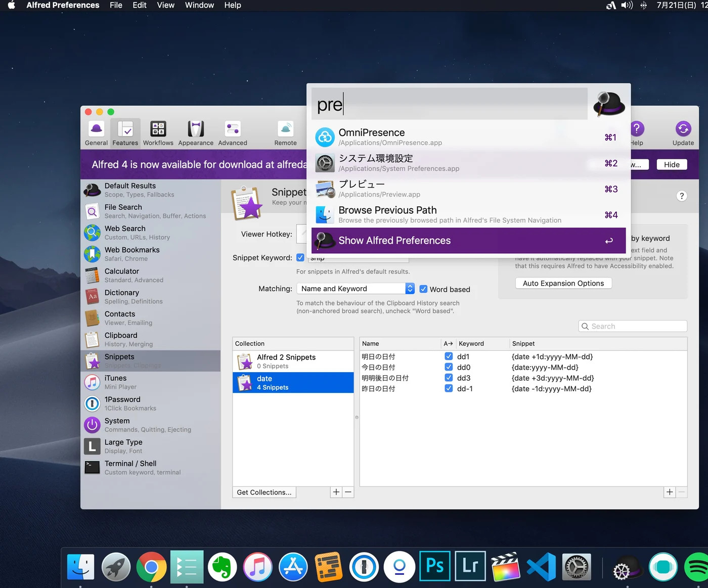This screenshot has width=708, height=588.
Task: Select File Search in sidebar
Action: pyautogui.click(x=151, y=211)
